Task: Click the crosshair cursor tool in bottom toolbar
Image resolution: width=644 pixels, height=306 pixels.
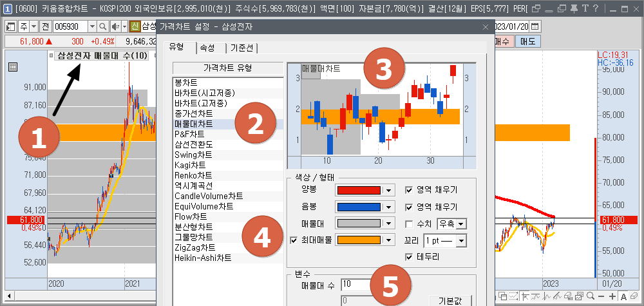Action: [x=526, y=296]
